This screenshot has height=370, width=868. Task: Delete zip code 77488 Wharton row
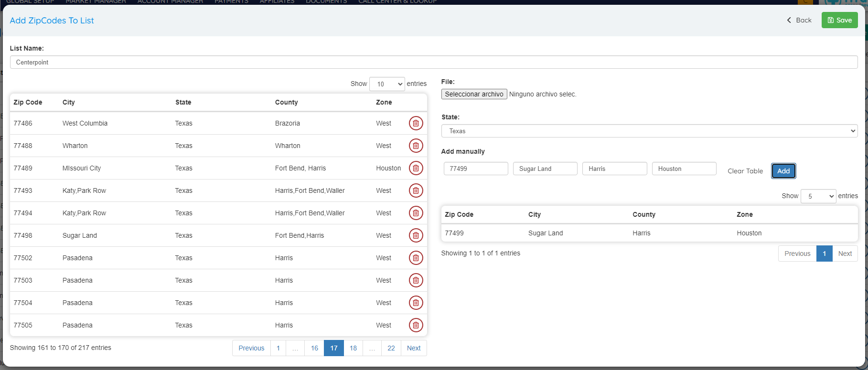(x=416, y=146)
